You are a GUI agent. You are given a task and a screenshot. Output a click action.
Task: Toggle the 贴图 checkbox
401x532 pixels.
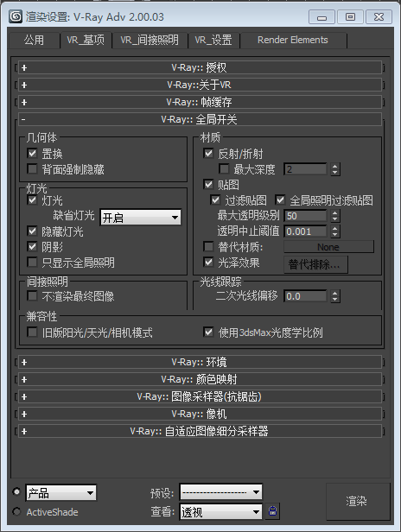click(208, 184)
